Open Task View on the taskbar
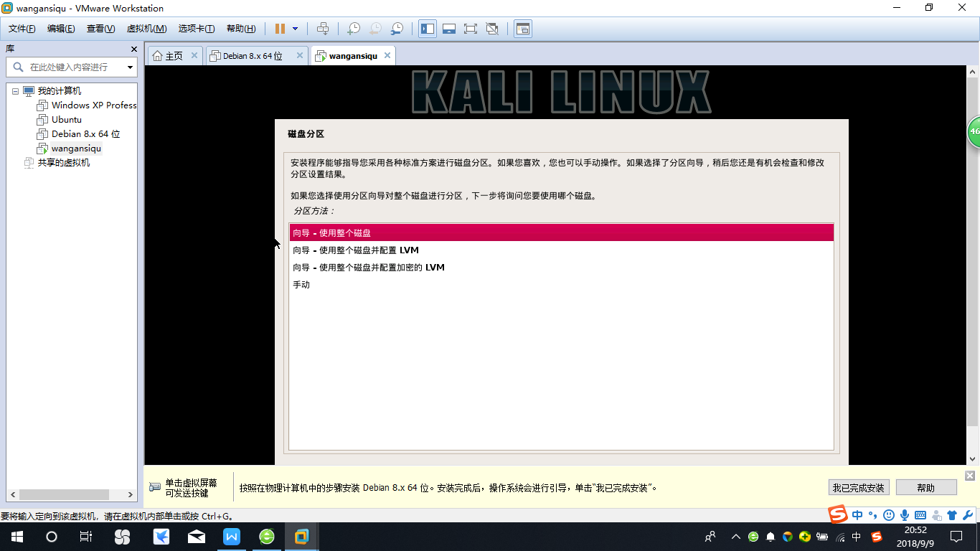 tap(86, 537)
